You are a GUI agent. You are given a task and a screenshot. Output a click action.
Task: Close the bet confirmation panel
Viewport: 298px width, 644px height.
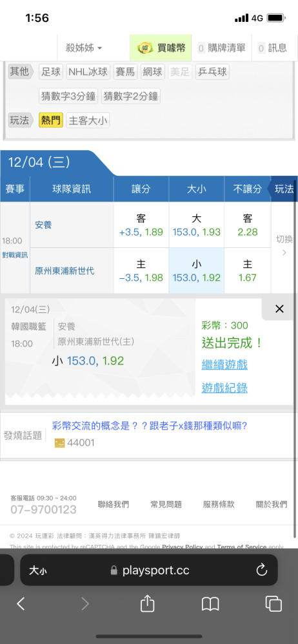point(279,309)
